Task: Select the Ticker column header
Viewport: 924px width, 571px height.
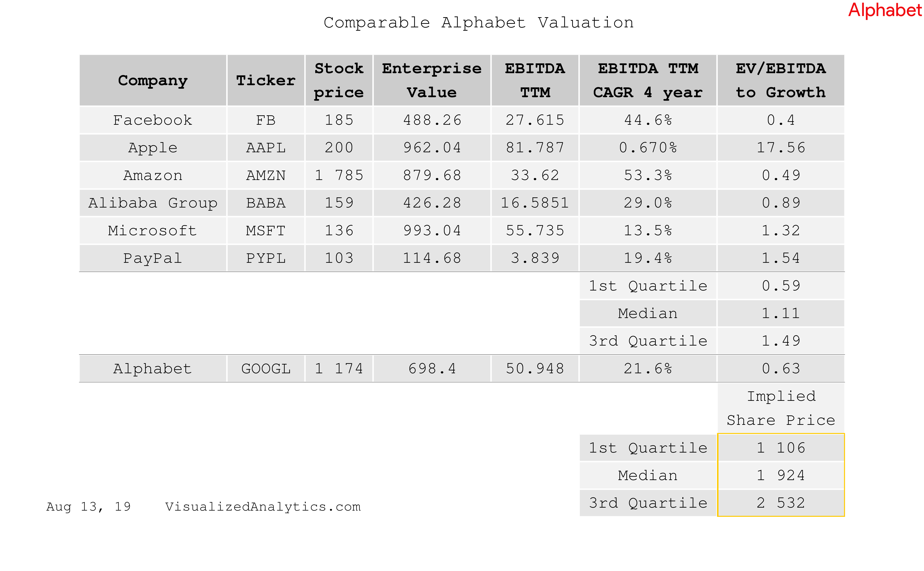Action: (266, 80)
